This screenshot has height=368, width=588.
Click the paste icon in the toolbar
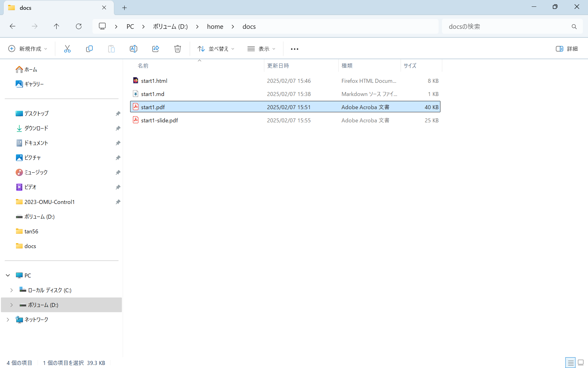pyautogui.click(x=111, y=48)
